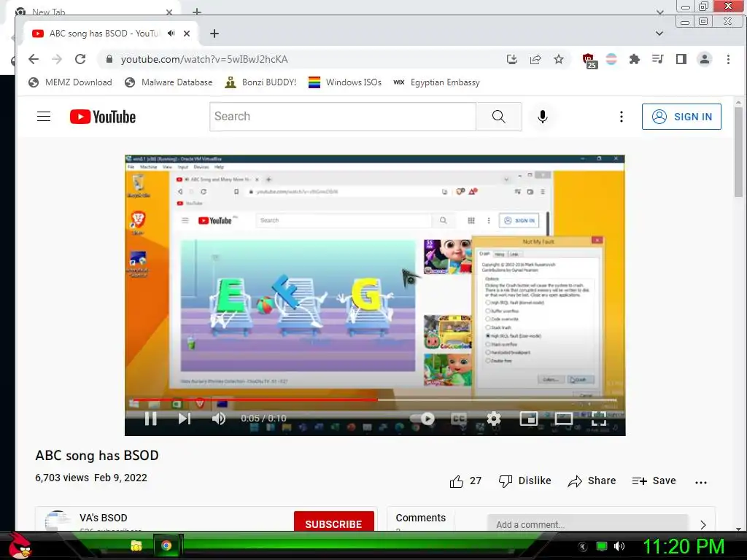Bookmark this page with the star
The image size is (747, 560).
[x=559, y=59]
